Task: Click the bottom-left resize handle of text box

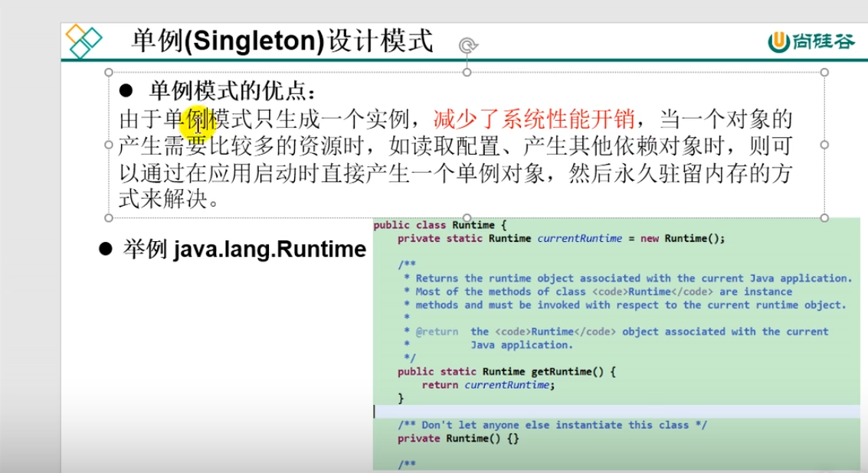Action: (x=108, y=217)
